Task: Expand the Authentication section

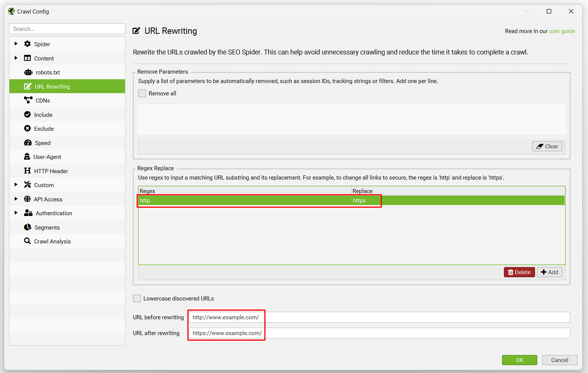Action: pyautogui.click(x=16, y=213)
